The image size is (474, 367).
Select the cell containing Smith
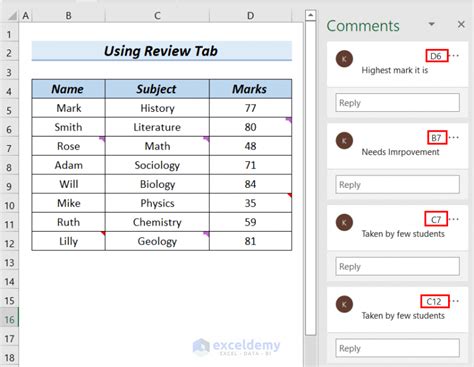point(68,127)
